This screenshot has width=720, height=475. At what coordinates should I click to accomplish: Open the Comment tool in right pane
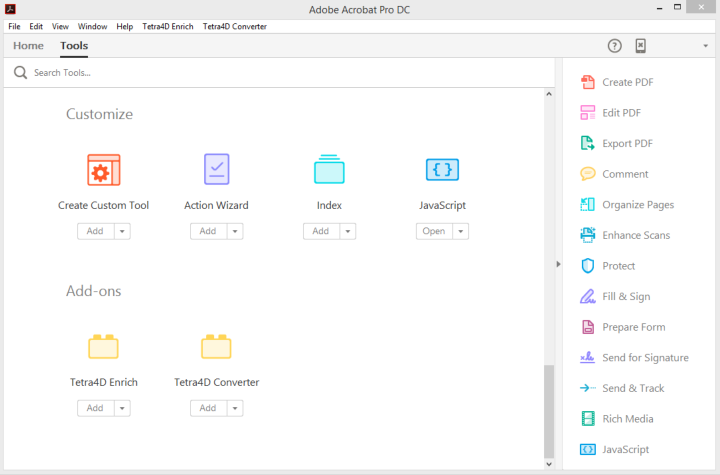(x=614, y=174)
